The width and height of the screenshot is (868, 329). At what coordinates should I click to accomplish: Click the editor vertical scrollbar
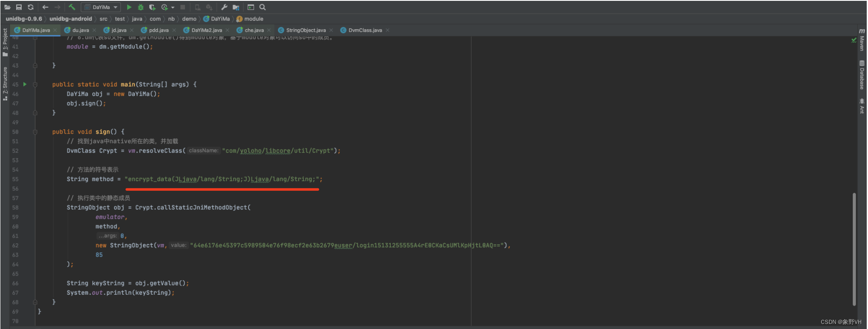point(854,249)
